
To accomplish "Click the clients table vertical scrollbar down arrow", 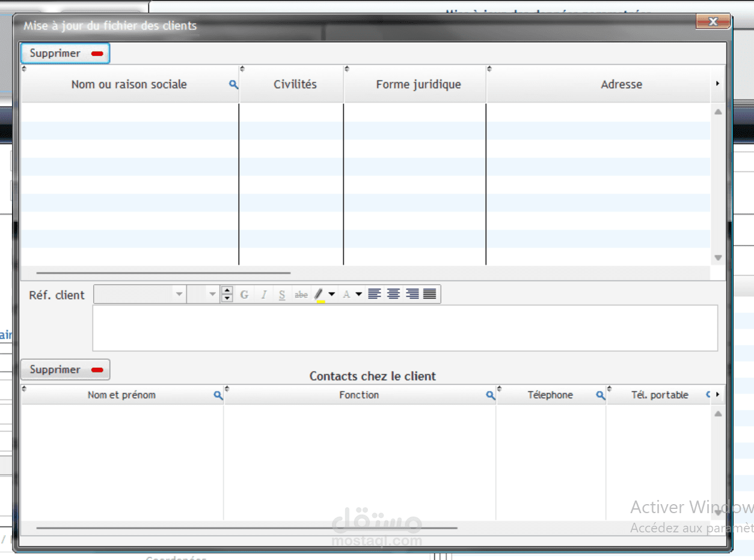I will (718, 257).
